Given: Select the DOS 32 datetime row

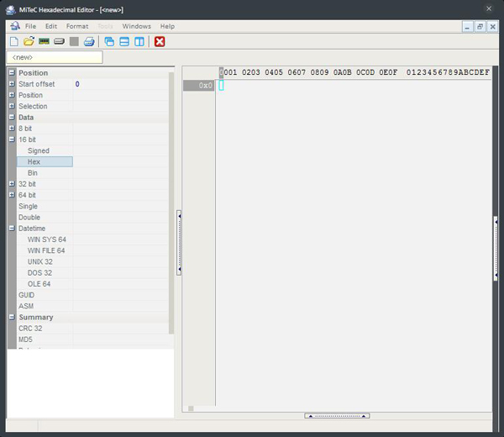Looking at the screenshot, I should click(x=92, y=272).
